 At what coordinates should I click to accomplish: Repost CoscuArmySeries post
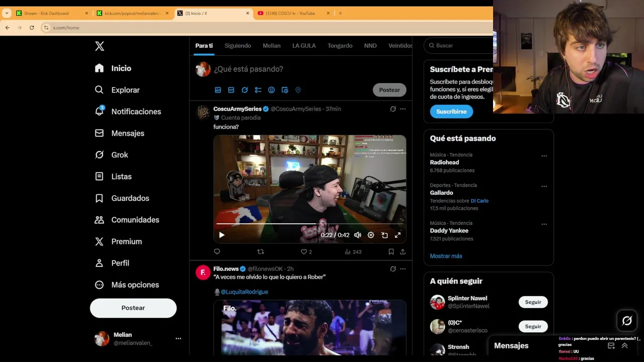click(x=261, y=252)
